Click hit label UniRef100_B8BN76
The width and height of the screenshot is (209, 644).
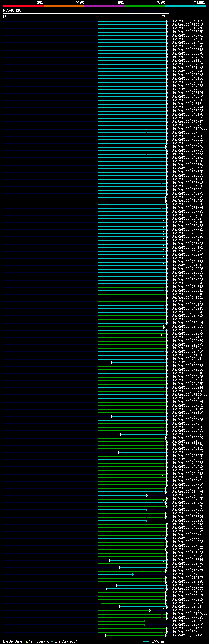click(187, 312)
